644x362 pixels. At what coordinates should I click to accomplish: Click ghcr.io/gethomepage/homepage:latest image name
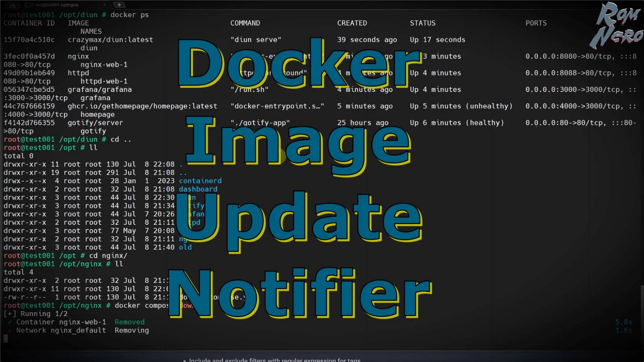click(x=142, y=106)
